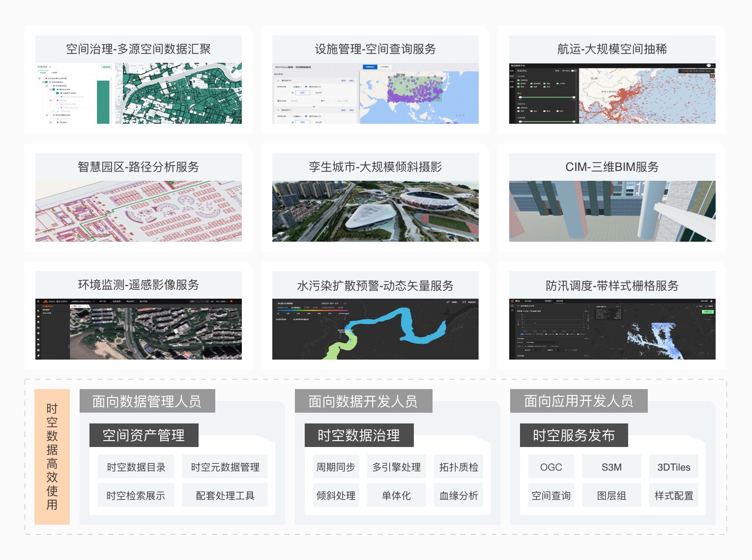Select the 面向数据开发人员 section header
Image resolution: width=752 pixels, height=560 pixels.
click(x=363, y=401)
